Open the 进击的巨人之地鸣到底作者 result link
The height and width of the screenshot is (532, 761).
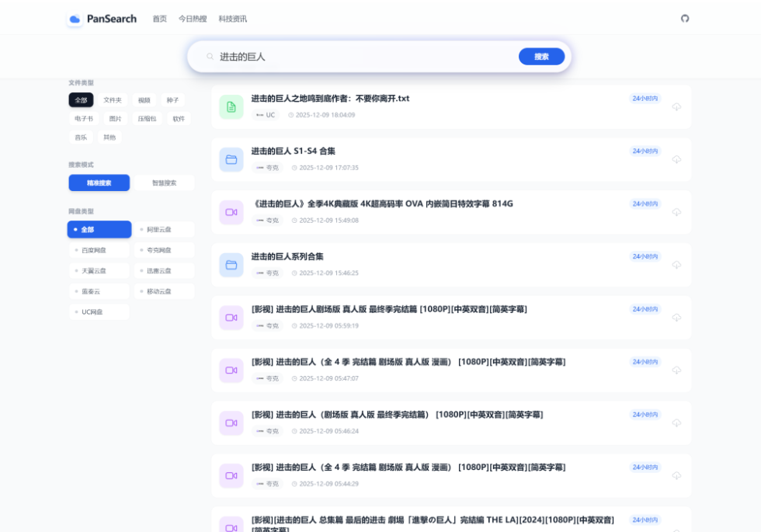(328, 99)
